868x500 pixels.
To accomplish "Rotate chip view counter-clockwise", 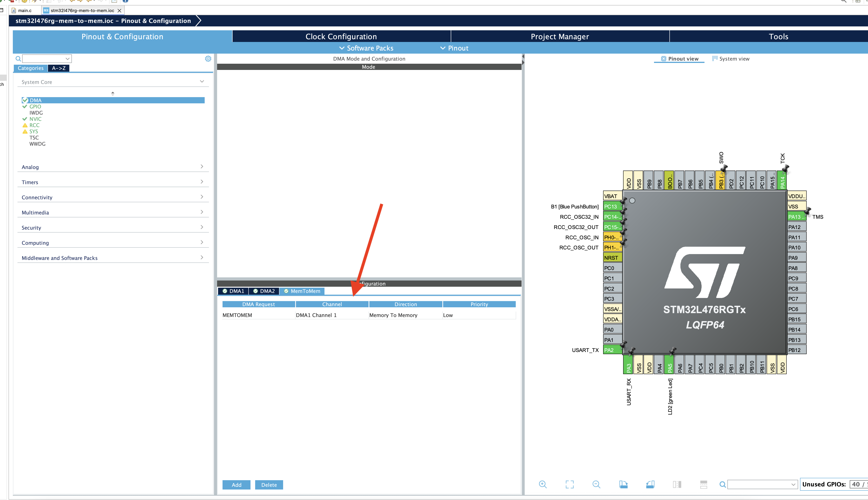I will tap(650, 484).
